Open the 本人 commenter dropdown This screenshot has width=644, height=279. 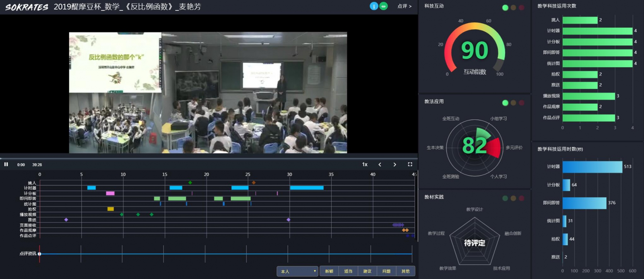[297, 271]
